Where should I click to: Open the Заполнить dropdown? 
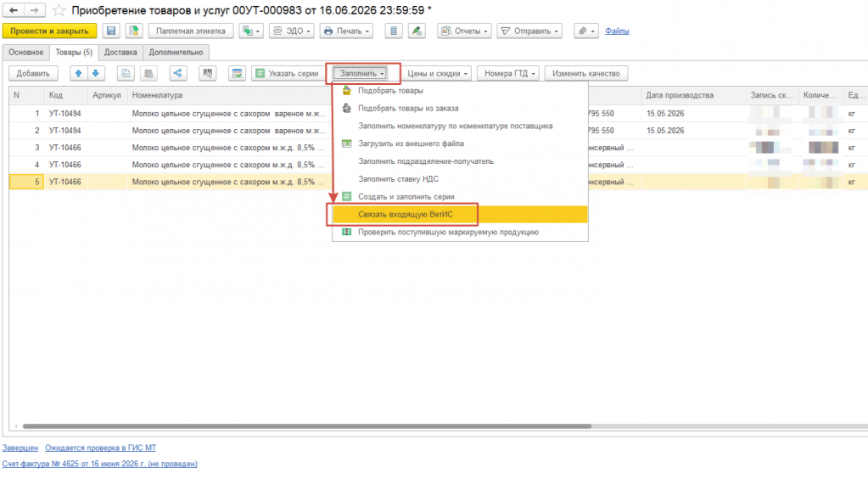click(x=361, y=73)
